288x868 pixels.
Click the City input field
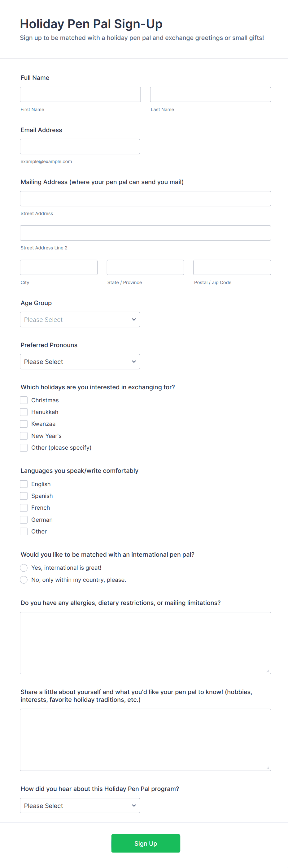click(x=59, y=267)
